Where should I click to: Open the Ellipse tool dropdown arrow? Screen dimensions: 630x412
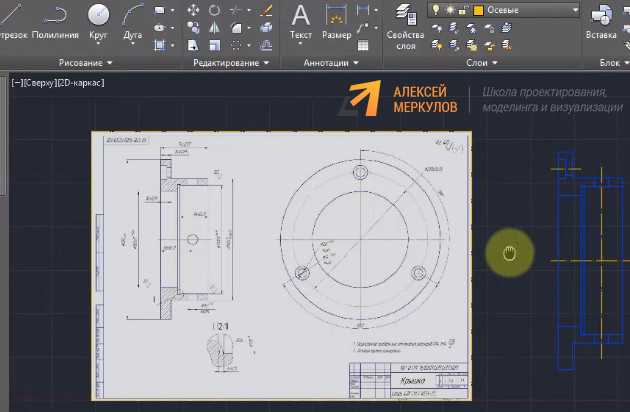click(172, 28)
